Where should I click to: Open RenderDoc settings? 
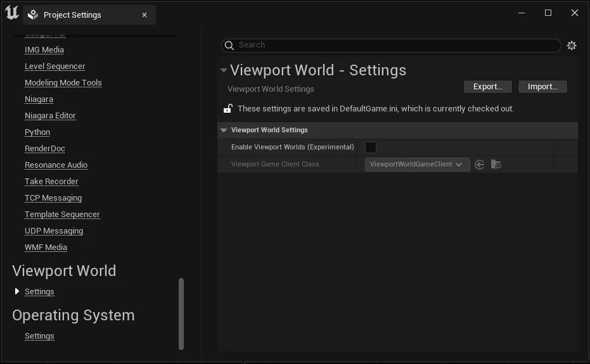(45, 149)
